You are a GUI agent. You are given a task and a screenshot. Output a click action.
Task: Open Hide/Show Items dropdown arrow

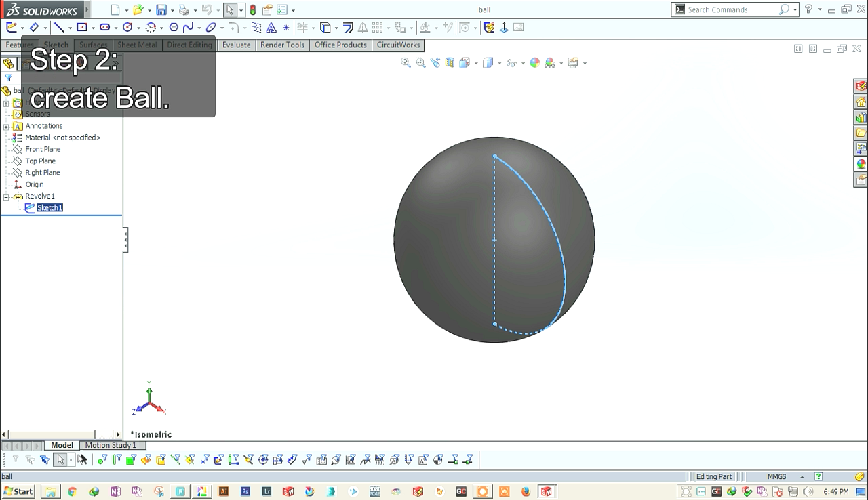(x=523, y=63)
